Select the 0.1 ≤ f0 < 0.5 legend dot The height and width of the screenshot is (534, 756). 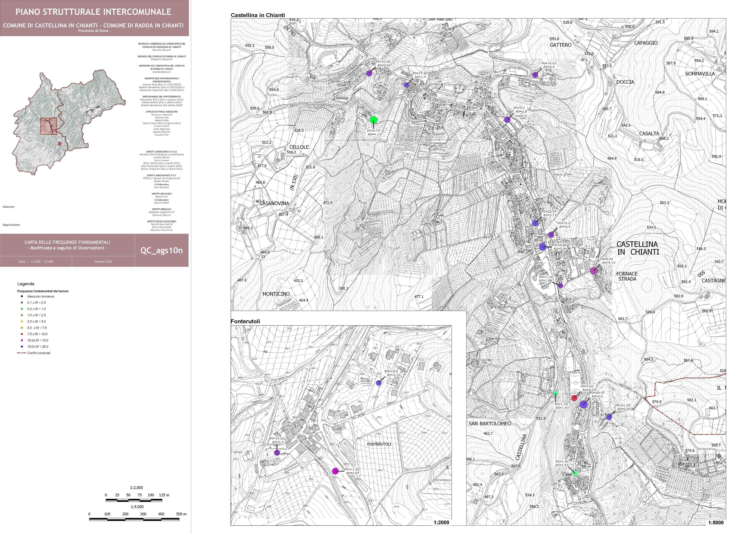tap(22, 303)
